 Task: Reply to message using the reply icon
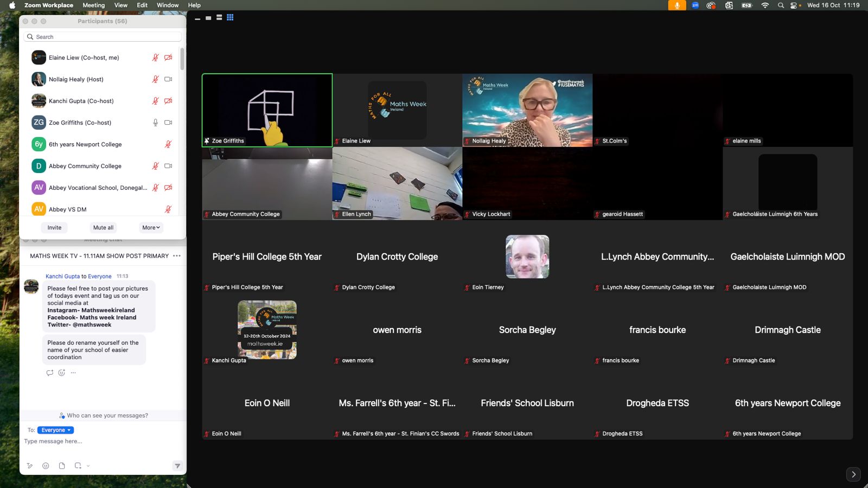(50, 373)
